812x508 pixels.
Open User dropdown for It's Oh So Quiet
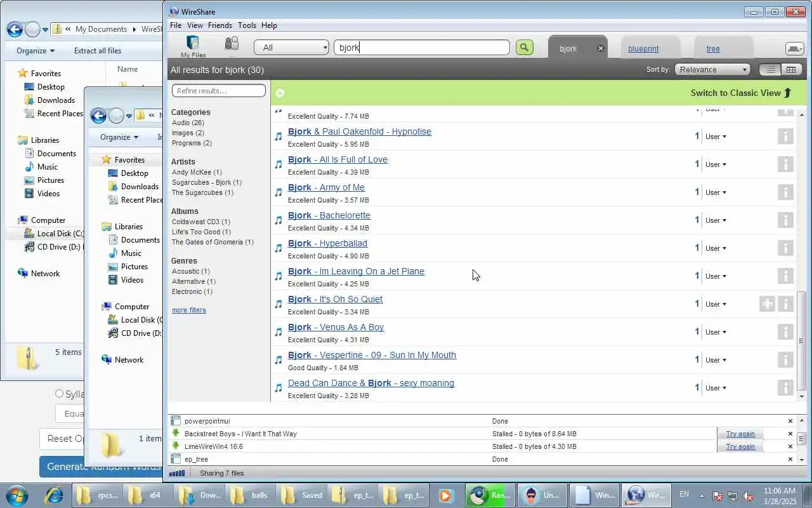[x=716, y=304]
